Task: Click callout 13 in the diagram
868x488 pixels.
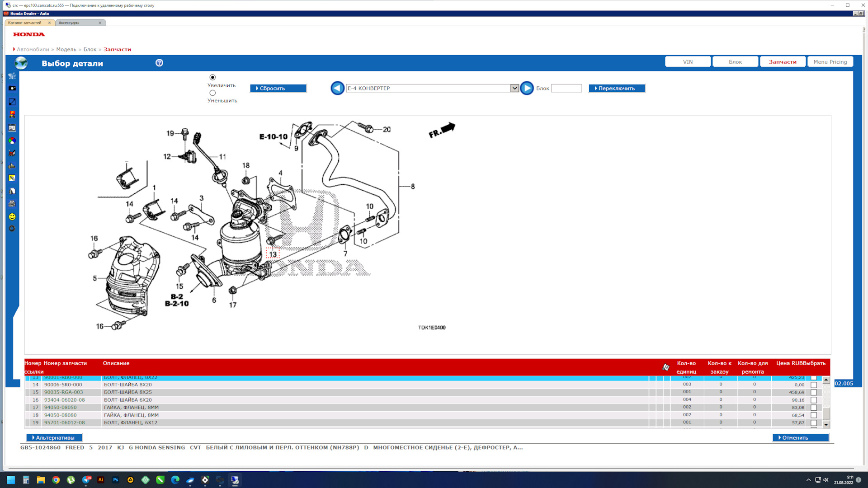Action: (x=273, y=254)
